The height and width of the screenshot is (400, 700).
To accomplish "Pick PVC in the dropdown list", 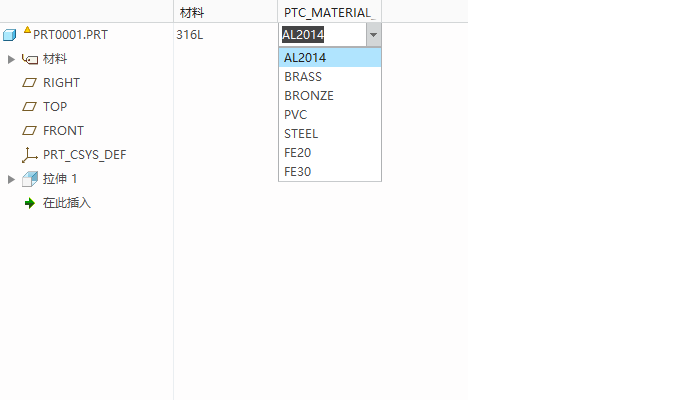I will tap(330, 115).
